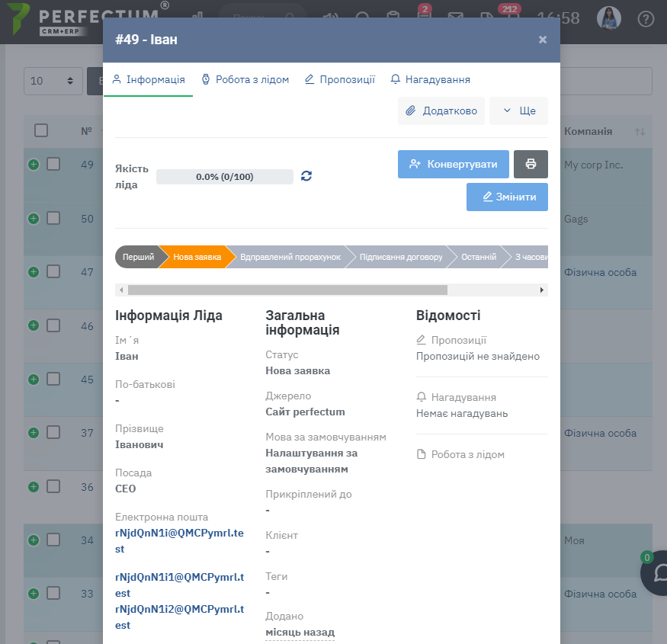Screen dimensions: 667x644
Task: Open the rows-per-page dropdown showing 10
Action: point(53,81)
